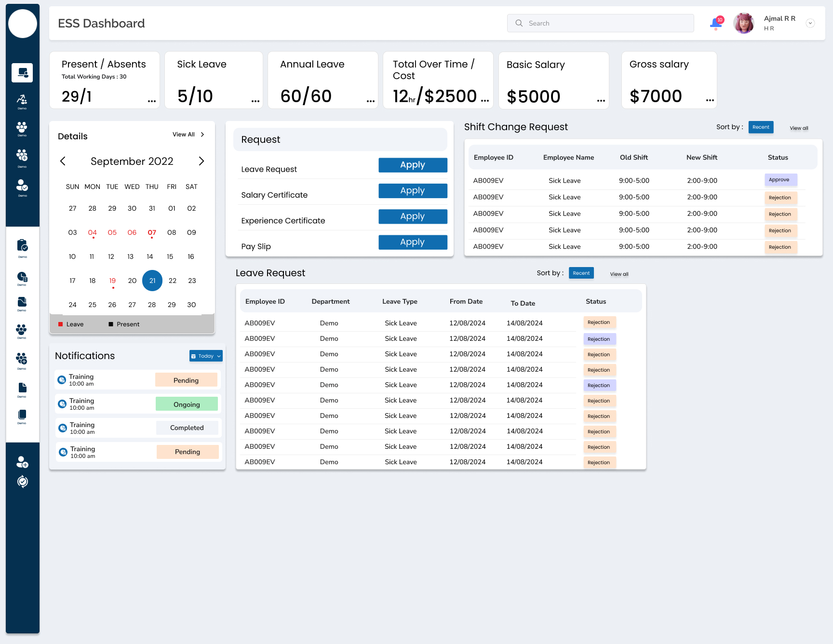Click the red Leave legend marker
The image size is (833, 644).
[61, 324]
